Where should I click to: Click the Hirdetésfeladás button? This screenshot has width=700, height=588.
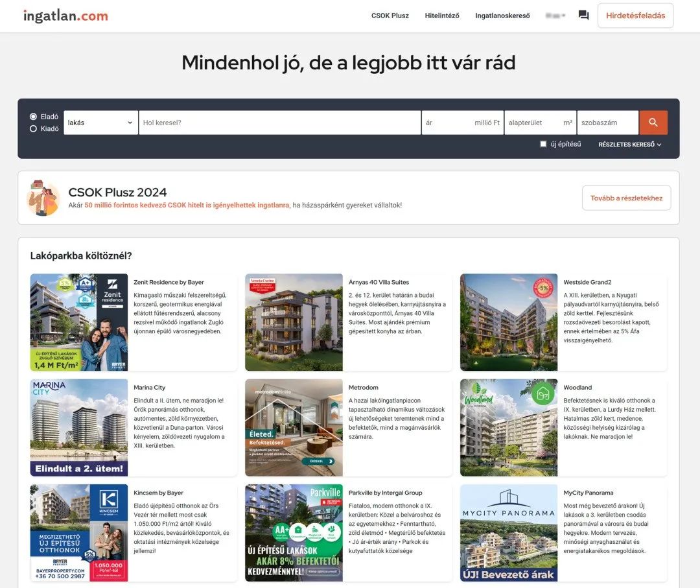[635, 16]
